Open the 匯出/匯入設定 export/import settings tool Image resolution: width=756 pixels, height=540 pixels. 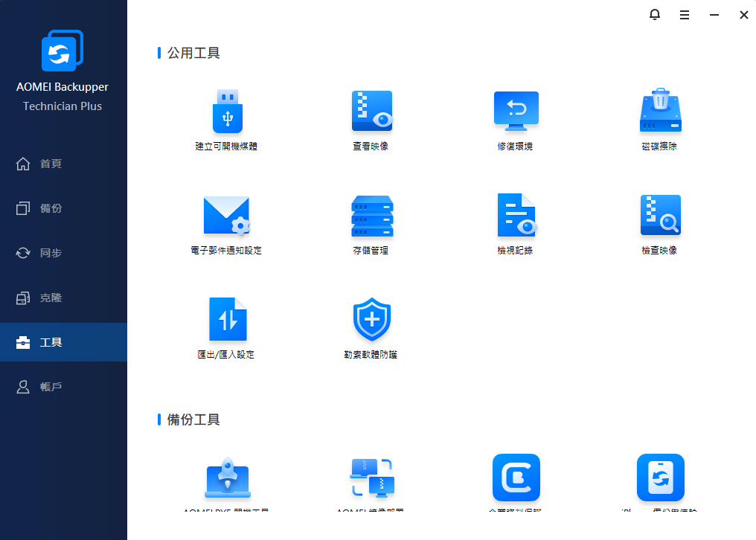click(227, 328)
